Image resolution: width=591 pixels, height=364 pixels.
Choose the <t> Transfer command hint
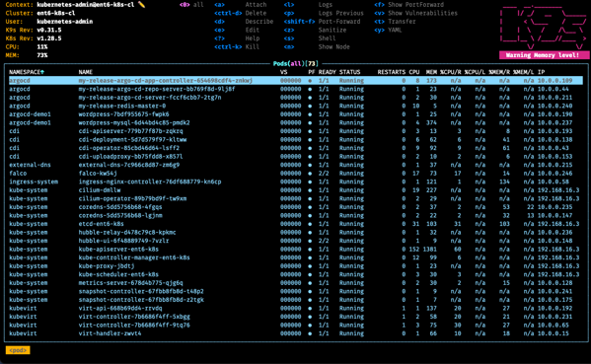396,22
